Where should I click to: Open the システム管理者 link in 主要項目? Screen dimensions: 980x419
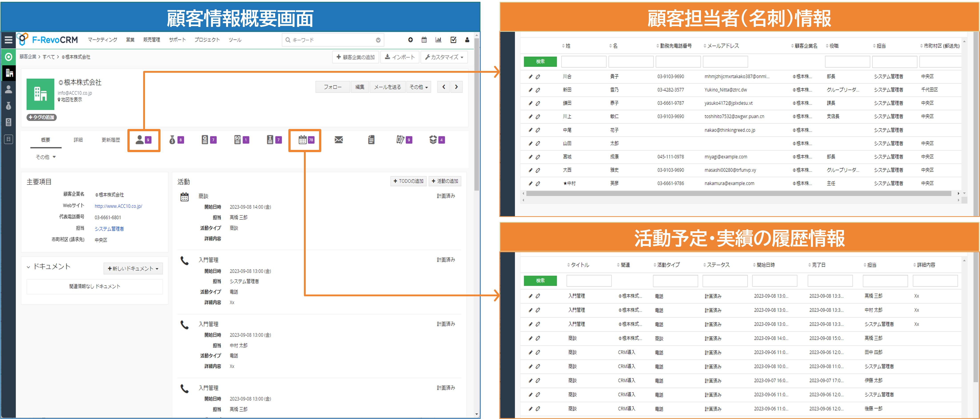pyautogui.click(x=109, y=229)
